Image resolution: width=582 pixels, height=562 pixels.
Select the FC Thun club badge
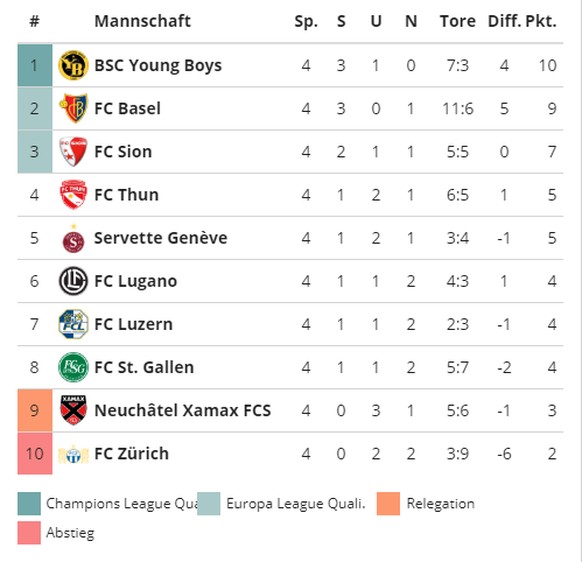[73, 195]
